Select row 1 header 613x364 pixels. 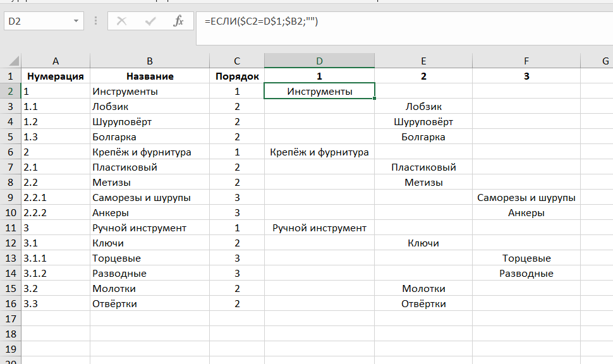click(11, 76)
